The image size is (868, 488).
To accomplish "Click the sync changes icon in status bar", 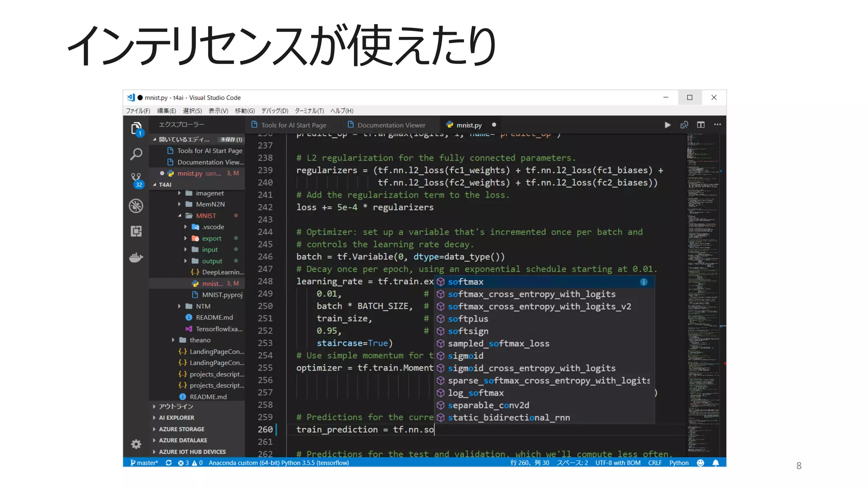I will [169, 463].
